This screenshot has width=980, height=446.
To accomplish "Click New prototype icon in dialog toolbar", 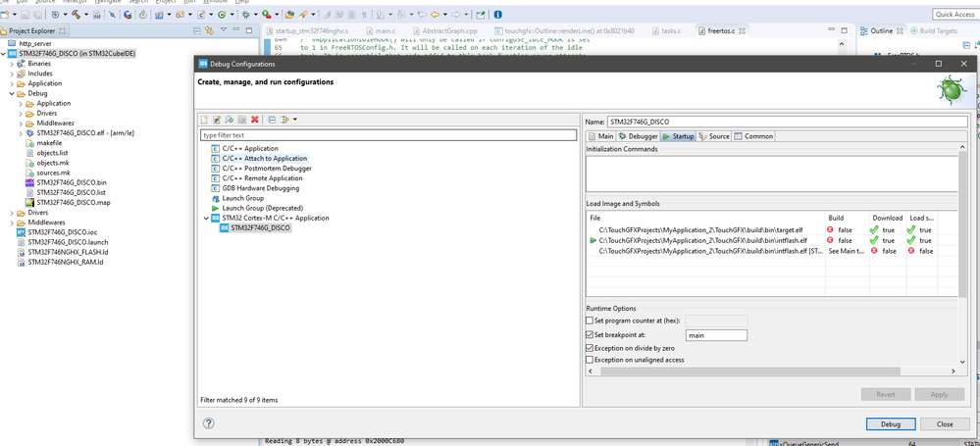I will click(216, 120).
